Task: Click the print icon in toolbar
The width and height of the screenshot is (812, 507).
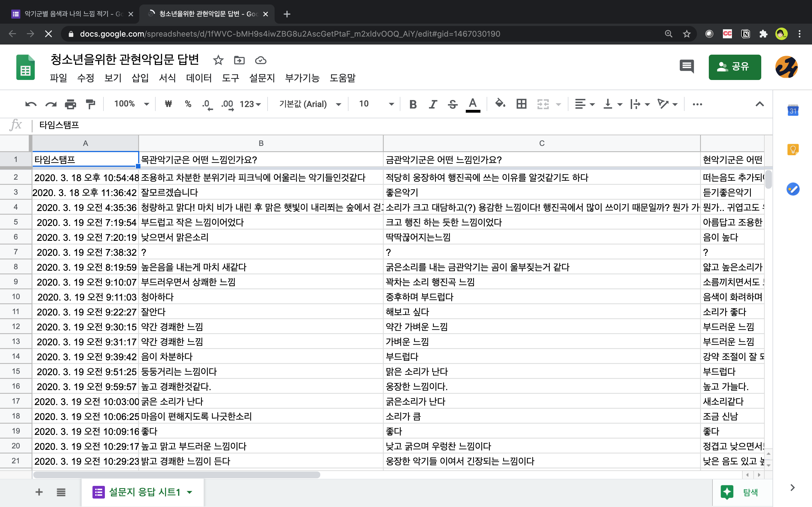Action: point(70,104)
